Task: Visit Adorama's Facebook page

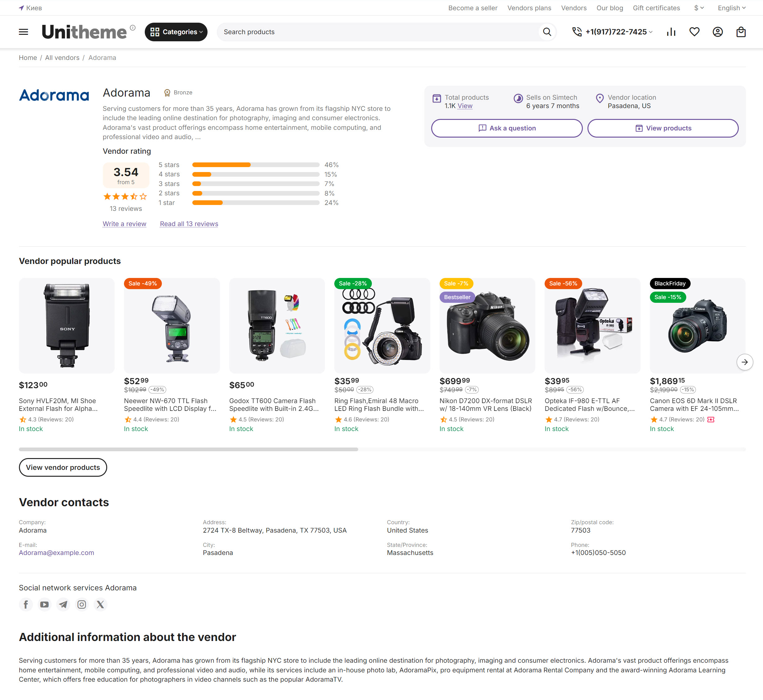Action: click(x=26, y=605)
